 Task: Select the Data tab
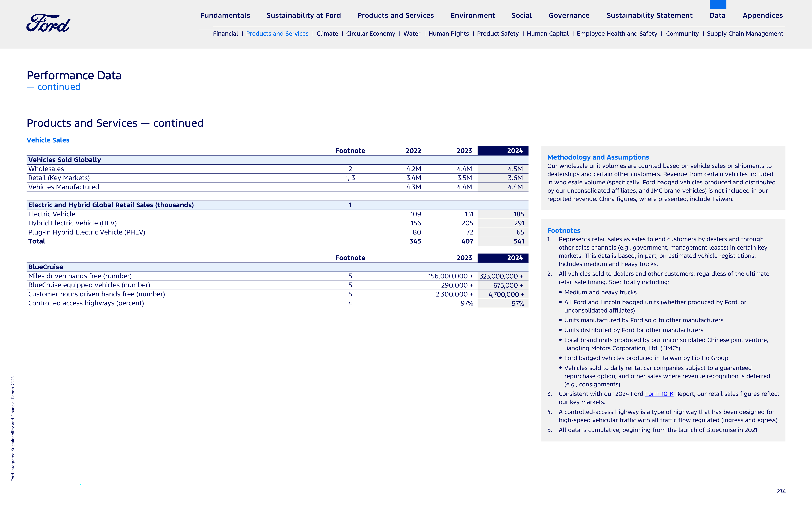click(717, 15)
